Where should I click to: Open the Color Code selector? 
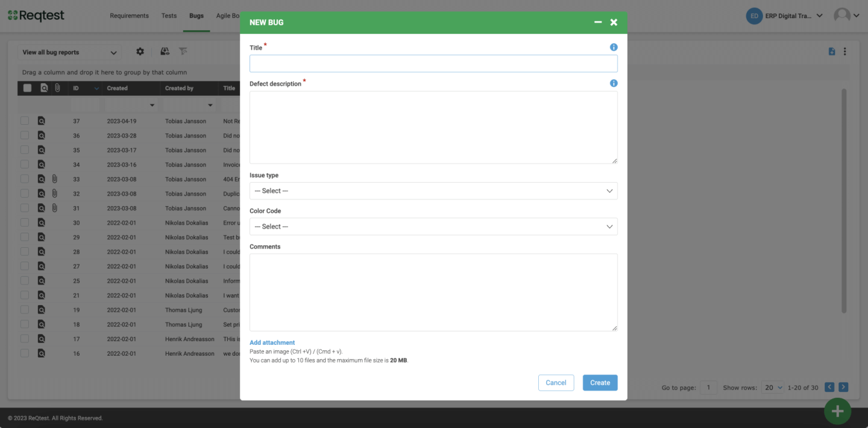click(433, 226)
